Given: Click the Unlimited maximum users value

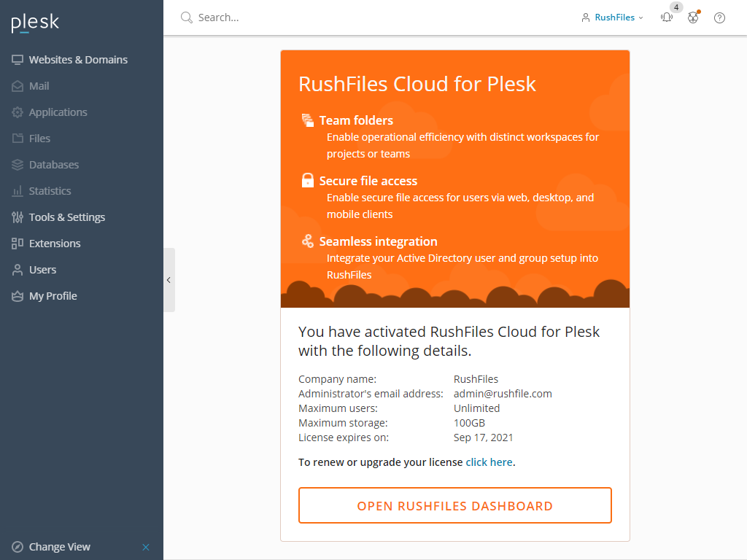Looking at the screenshot, I should point(476,408).
